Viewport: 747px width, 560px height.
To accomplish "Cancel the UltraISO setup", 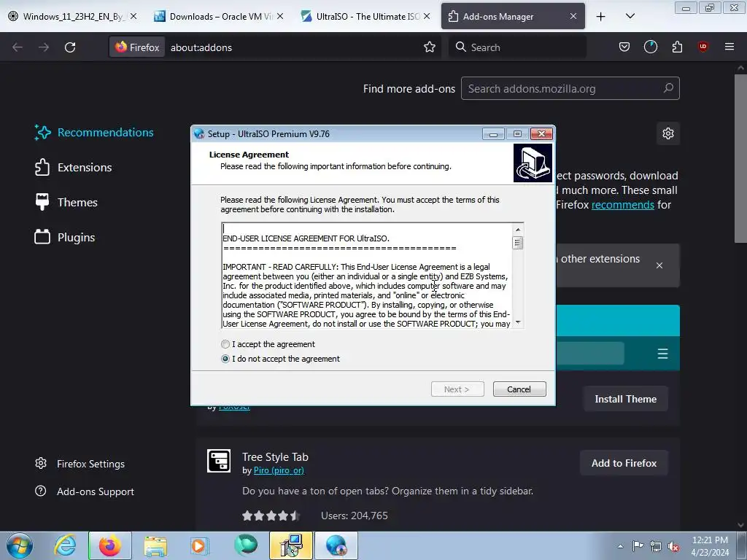I will click(519, 389).
